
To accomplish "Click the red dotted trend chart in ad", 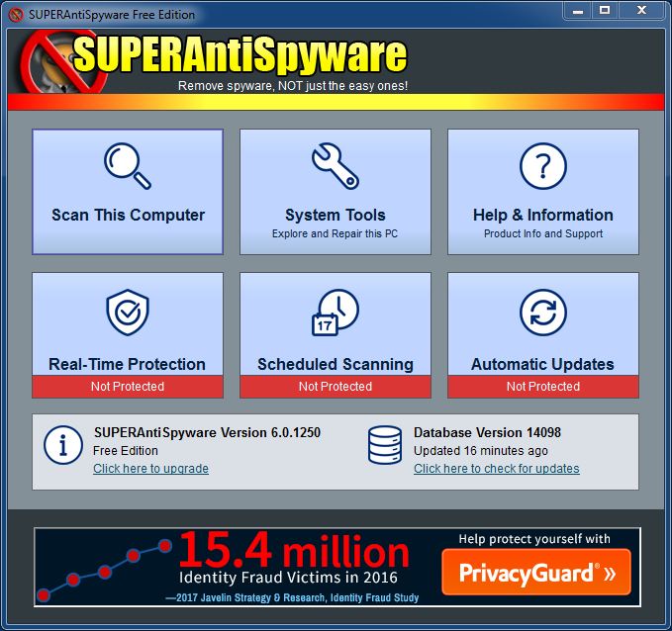I will click(x=104, y=570).
